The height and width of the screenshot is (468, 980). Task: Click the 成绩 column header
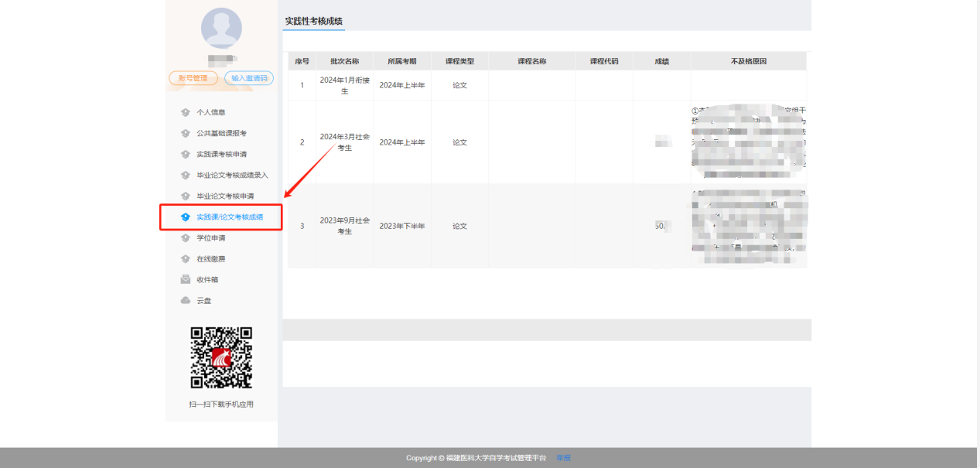pos(661,61)
